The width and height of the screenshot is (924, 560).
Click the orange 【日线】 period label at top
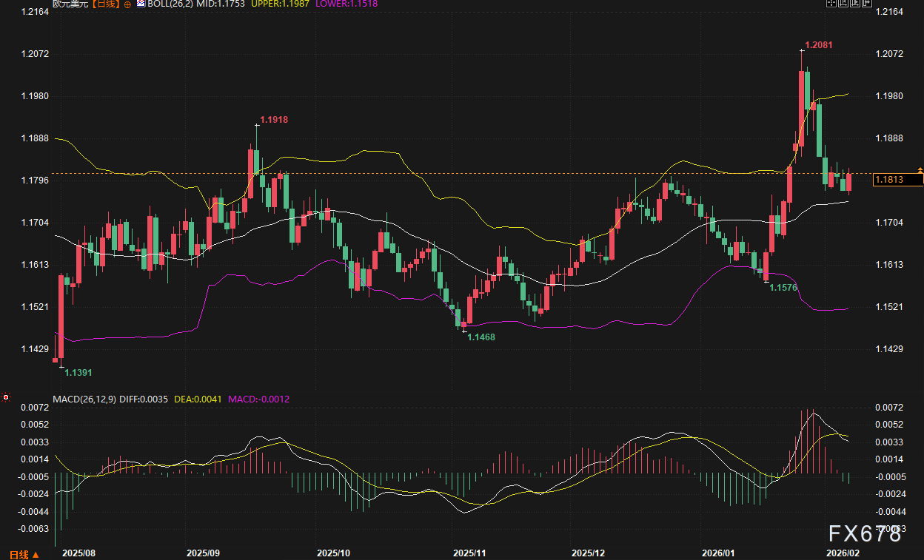click(101, 4)
